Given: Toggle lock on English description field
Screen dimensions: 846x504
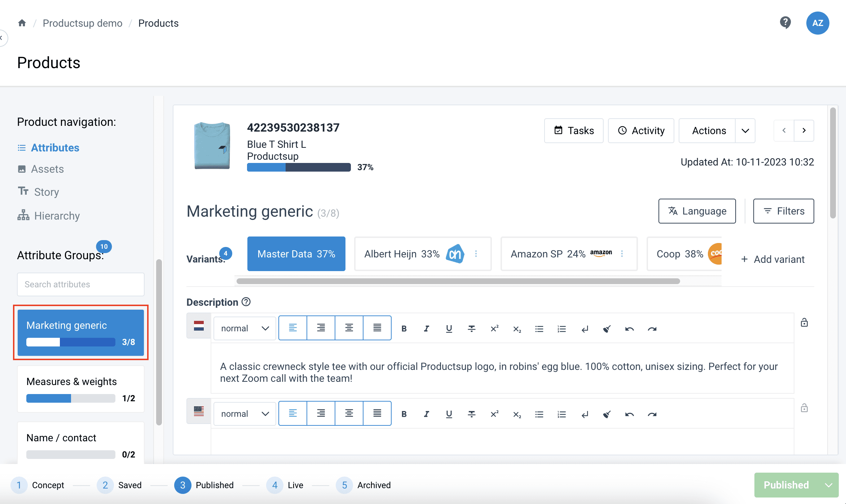Looking at the screenshot, I should 804,408.
